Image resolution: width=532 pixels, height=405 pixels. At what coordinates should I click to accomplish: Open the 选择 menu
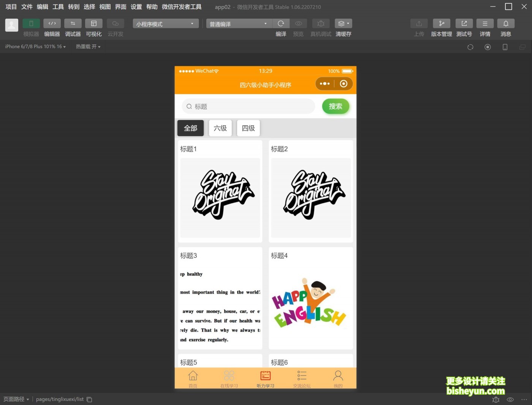[x=89, y=7]
